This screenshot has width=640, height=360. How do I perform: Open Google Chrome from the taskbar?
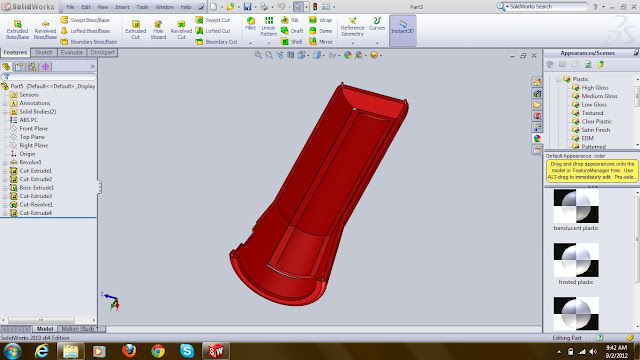coord(158,351)
